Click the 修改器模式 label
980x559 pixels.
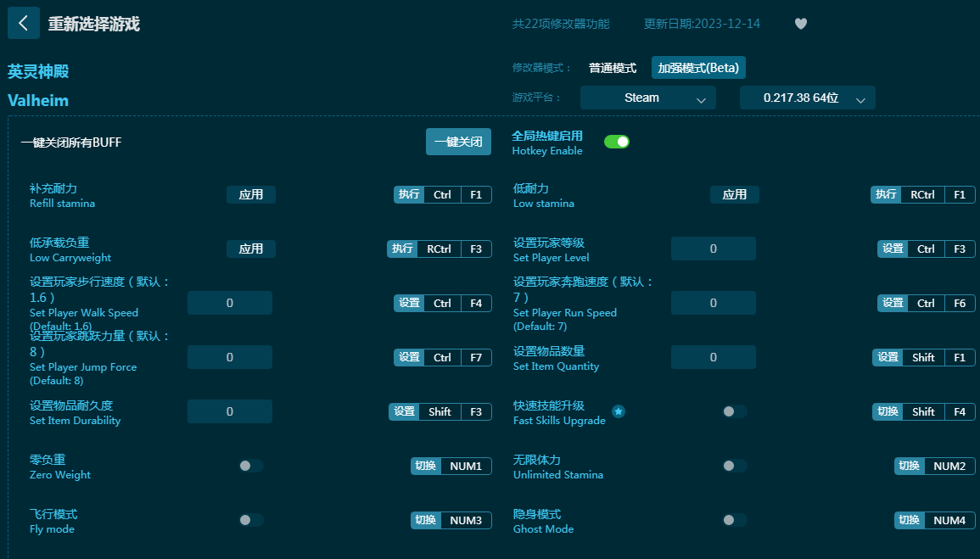pos(542,68)
